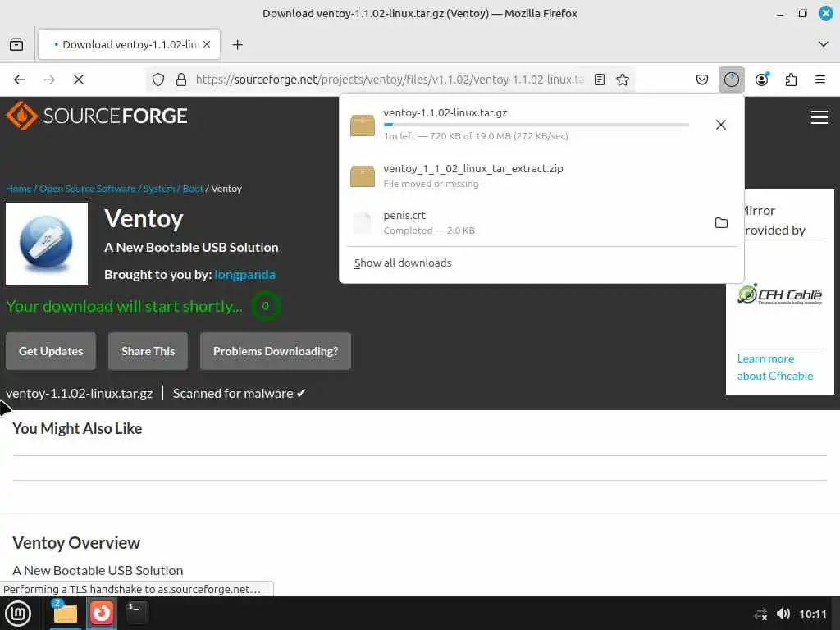840x630 pixels.
Task: Cancel the ventoy-1.1.02-linux.tar.gz download
Action: 720,125
